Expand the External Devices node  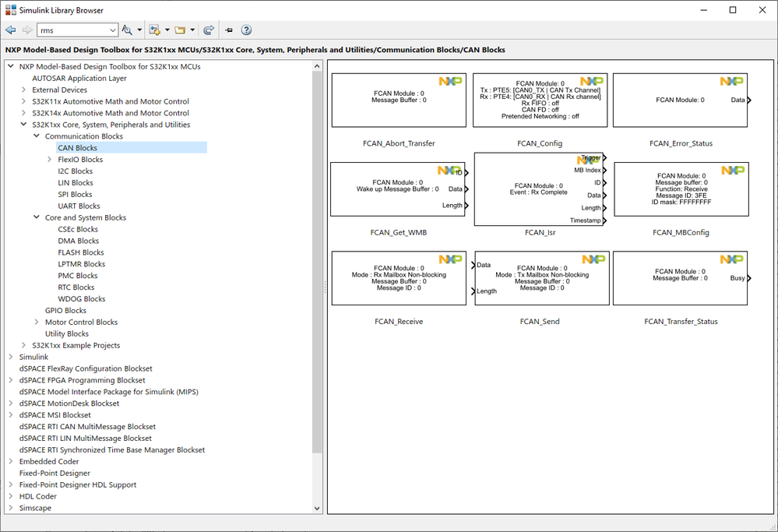[x=24, y=90]
